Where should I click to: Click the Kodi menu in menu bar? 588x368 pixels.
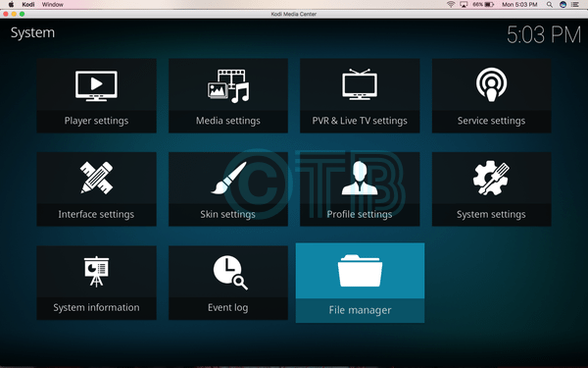(28, 5)
